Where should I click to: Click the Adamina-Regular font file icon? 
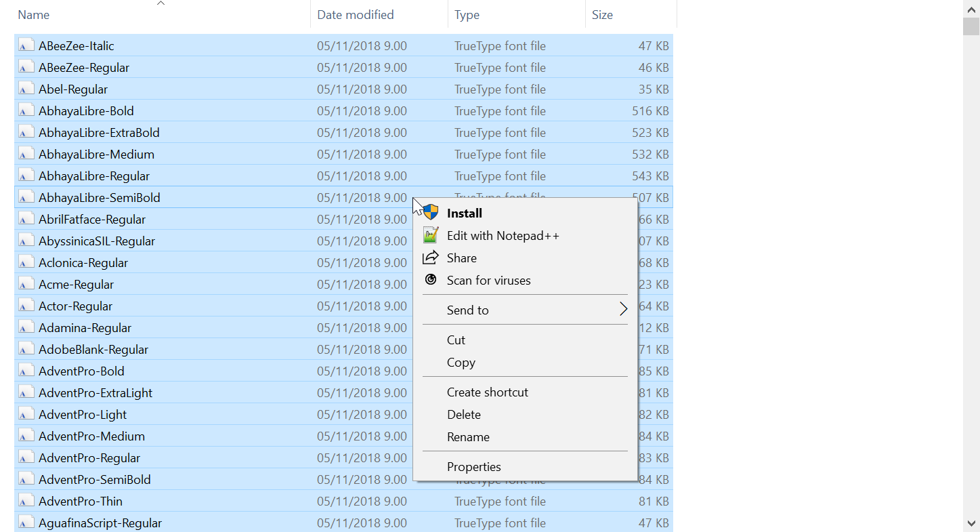click(26, 328)
